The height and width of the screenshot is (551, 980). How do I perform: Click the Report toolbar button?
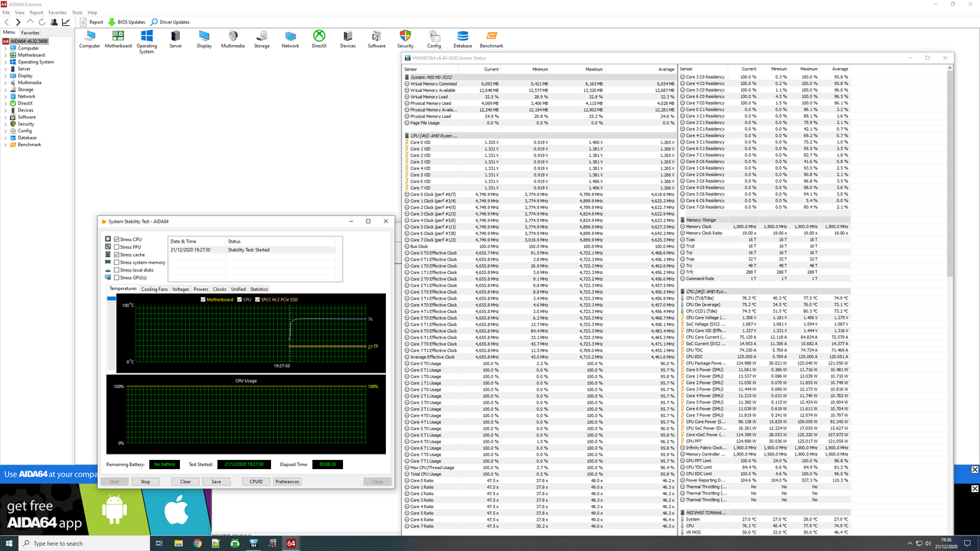pyautogui.click(x=91, y=22)
